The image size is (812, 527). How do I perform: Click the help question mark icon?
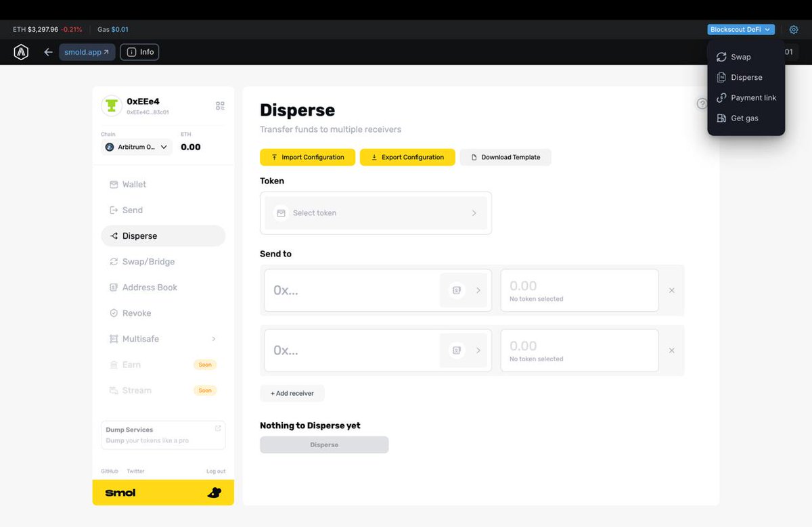(702, 104)
